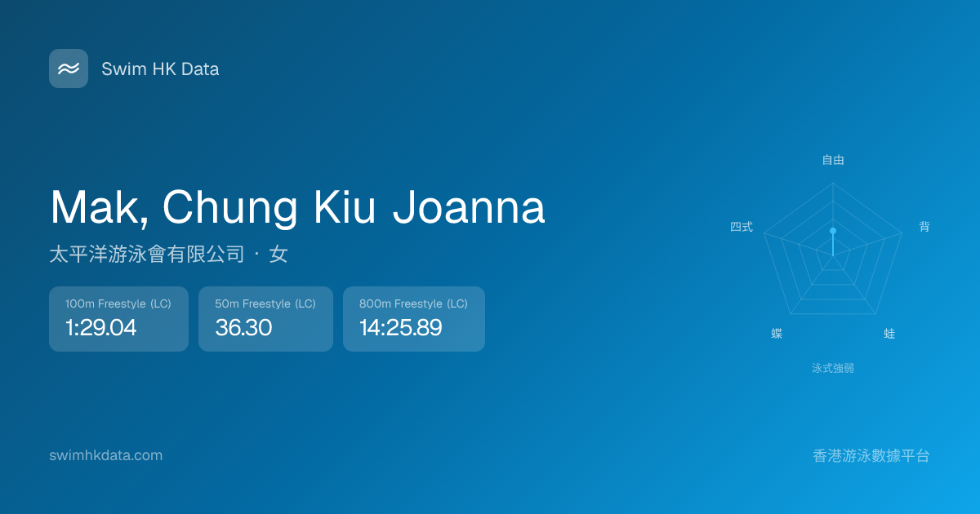This screenshot has width=980, height=514.
Task: Click the Swim HK Data wave logo
Action: click(69, 69)
